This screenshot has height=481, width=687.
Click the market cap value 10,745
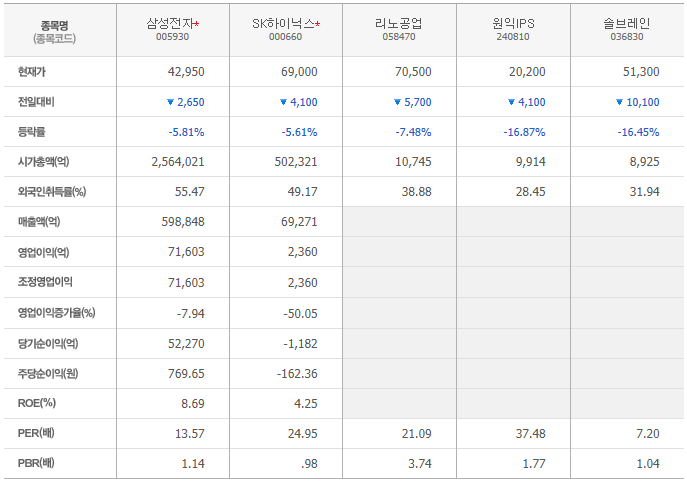(413, 162)
